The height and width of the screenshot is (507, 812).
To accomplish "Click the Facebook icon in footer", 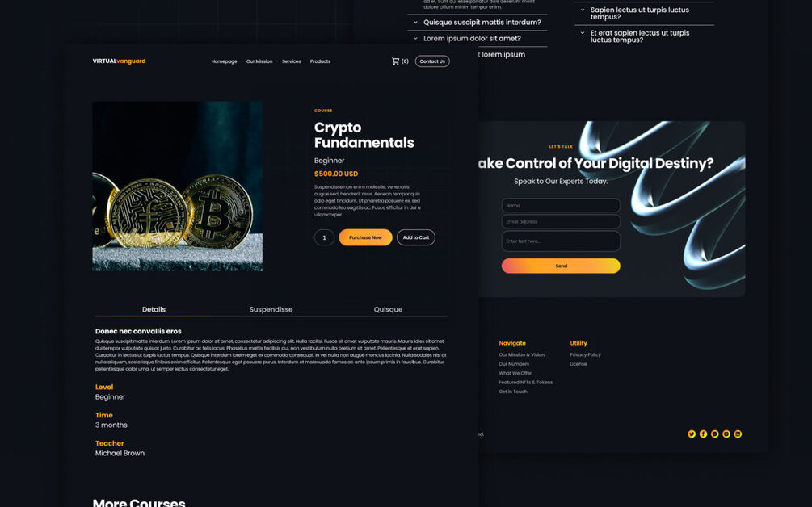I will [703, 434].
